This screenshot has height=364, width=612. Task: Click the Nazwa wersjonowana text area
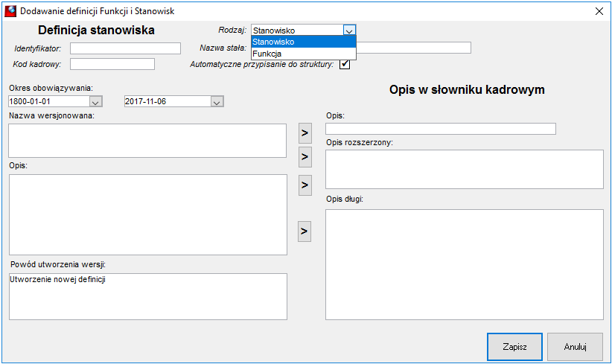pyautogui.click(x=147, y=141)
